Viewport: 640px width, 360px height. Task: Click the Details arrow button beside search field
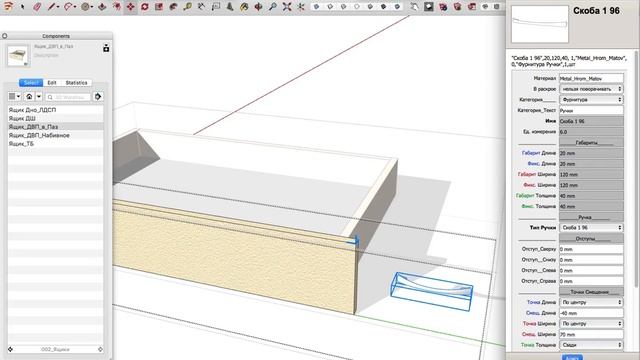[x=98, y=97]
